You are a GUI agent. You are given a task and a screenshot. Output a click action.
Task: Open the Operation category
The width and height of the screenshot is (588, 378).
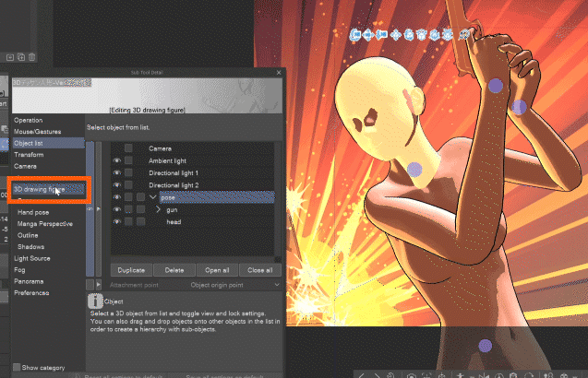pos(28,120)
